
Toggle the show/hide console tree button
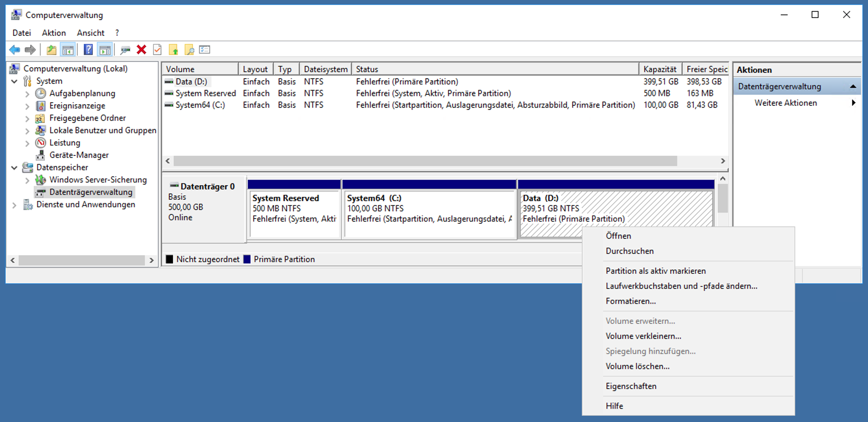point(68,50)
